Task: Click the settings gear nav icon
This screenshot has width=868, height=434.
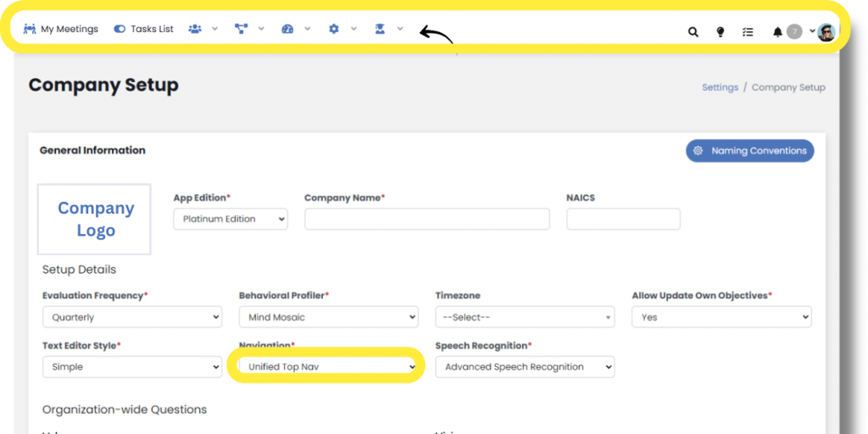Action: [334, 29]
